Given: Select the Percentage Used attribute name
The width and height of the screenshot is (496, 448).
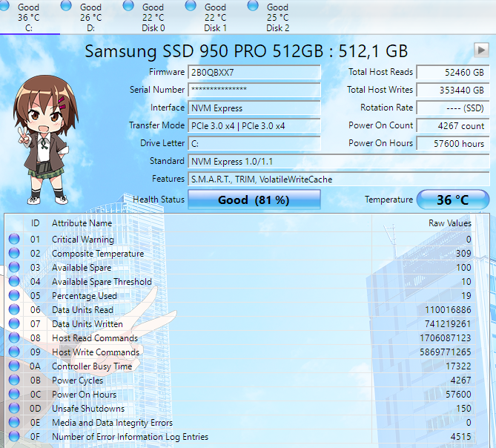Looking at the screenshot, I should coord(85,296).
